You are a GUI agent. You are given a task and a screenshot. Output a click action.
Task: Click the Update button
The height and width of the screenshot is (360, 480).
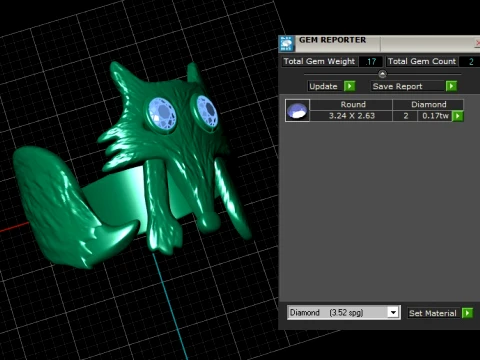pyautogui.click(x=325, y=86)
